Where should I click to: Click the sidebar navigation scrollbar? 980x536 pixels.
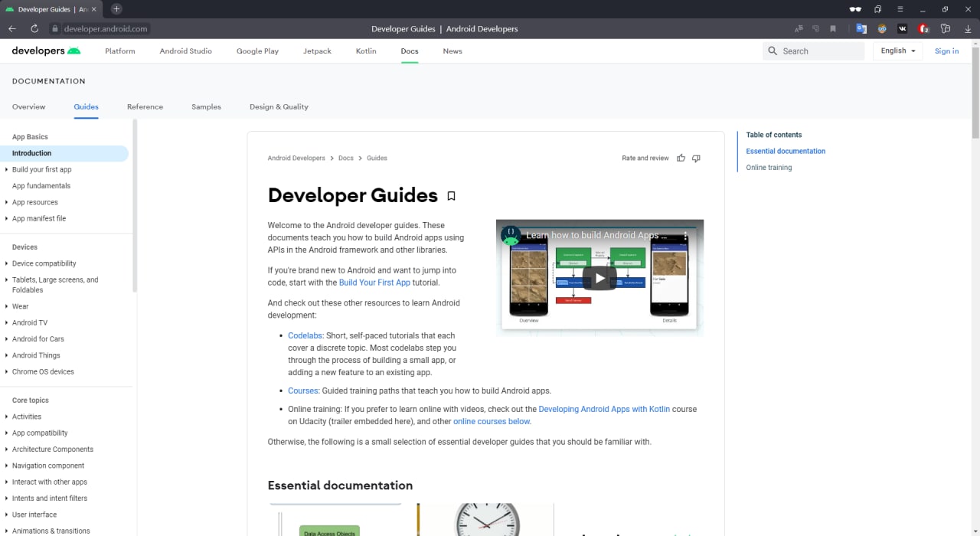[135, 205]
